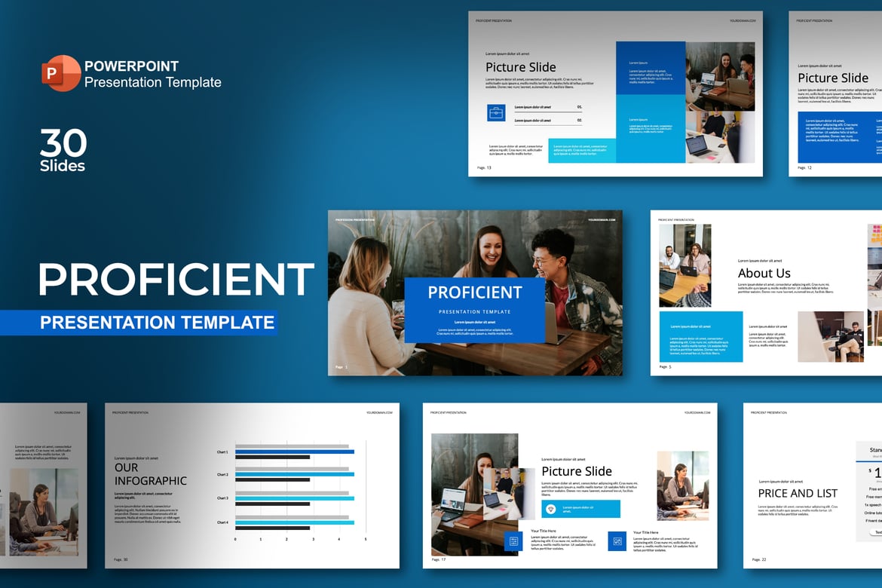Click the light blue text box on the About Us slide
Screen dimensions: 882x588
701,336
